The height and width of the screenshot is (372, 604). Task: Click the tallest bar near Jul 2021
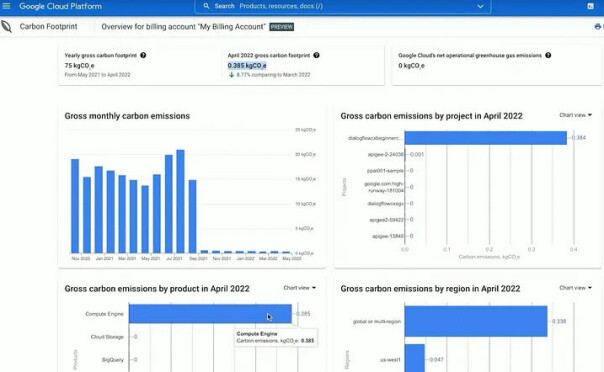[x=180, y=201]
